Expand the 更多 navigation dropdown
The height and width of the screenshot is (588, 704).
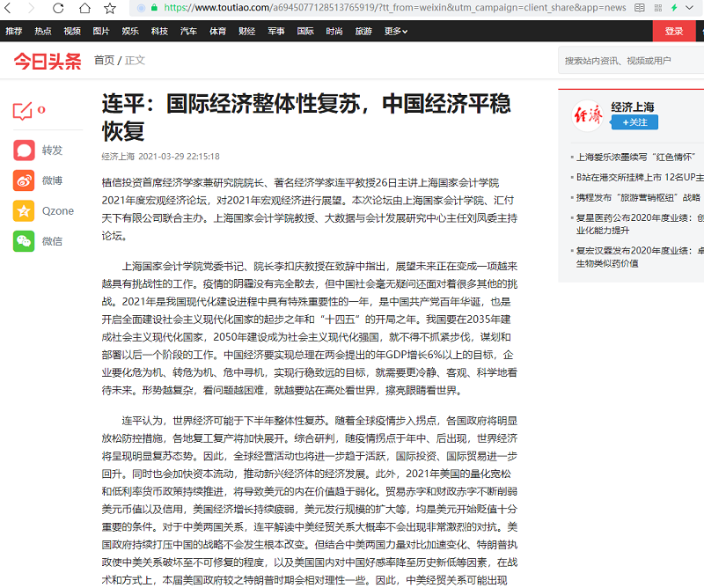pyautogui.click(x=395, y=31)
